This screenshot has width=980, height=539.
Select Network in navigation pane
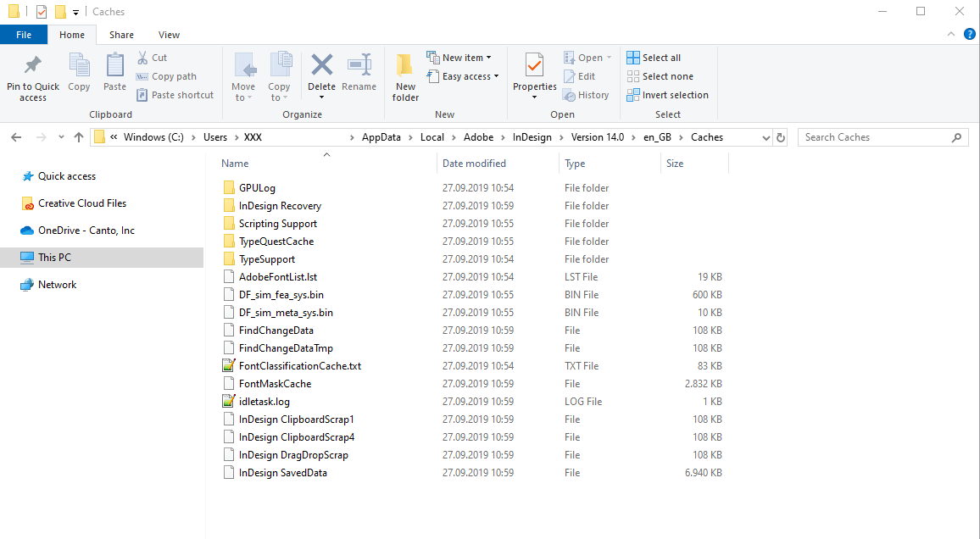click(49, 284)
